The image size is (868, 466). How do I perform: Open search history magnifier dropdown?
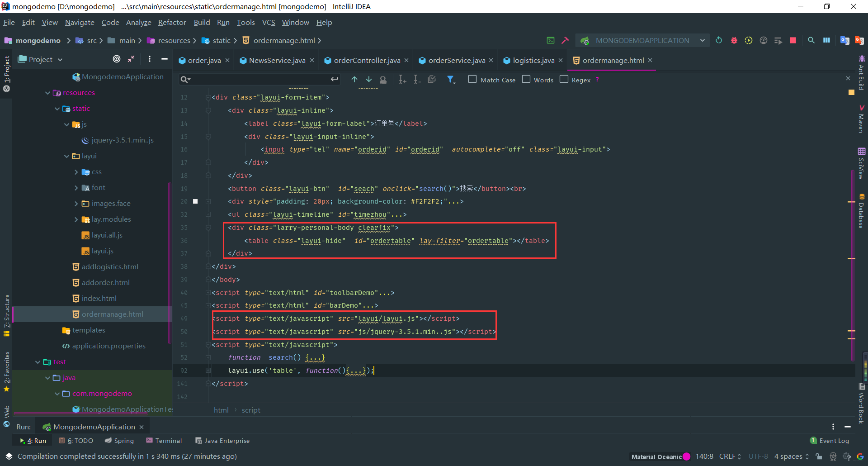point(185,79)
